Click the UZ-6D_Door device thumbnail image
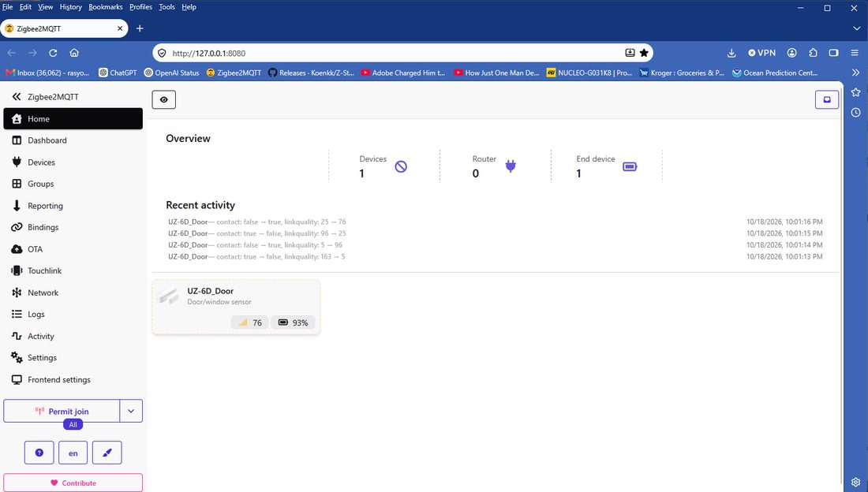Image resolution: width=868 pixels, height=492 pixels. [168, 296]
